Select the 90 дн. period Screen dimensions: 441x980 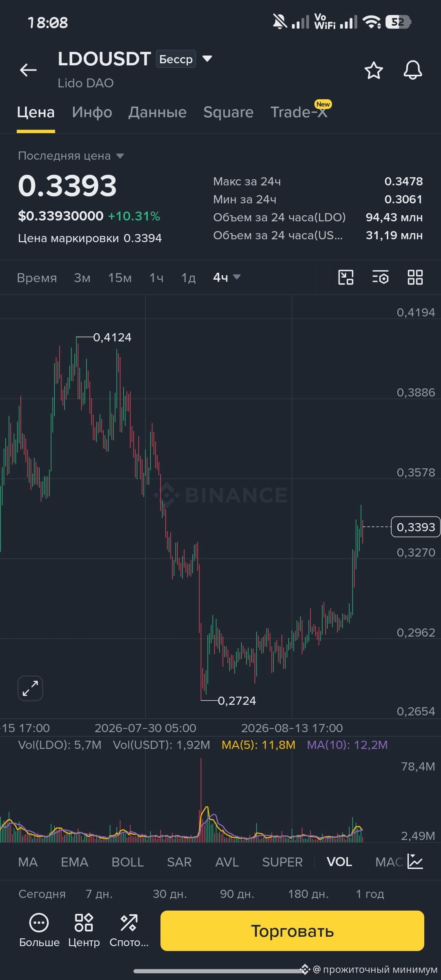coord(237,894)
